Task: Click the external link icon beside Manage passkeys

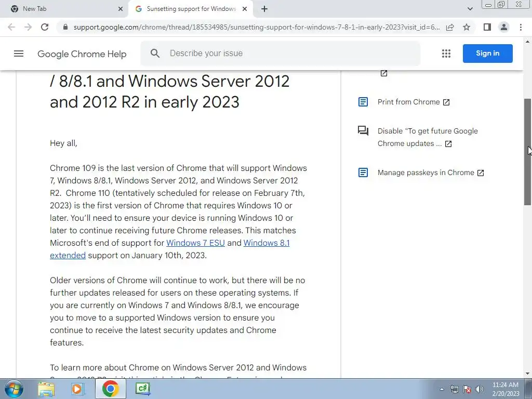Action: [481, 172]
